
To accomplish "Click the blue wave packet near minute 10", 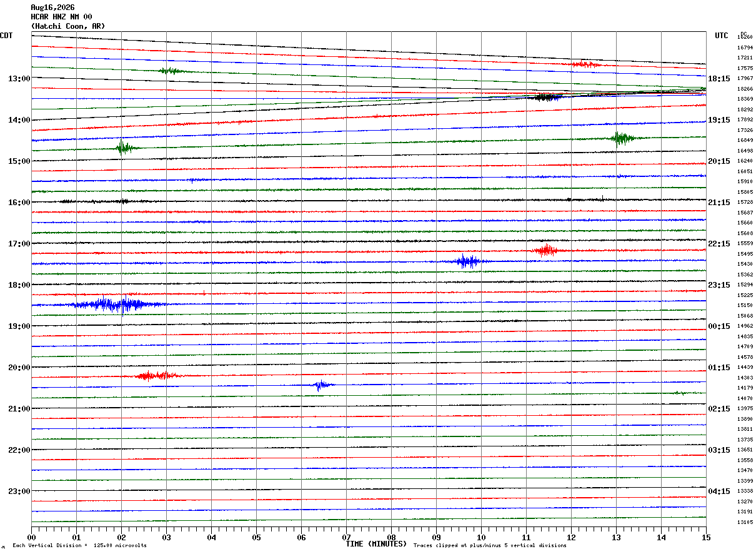I will [x=468, y=261].
